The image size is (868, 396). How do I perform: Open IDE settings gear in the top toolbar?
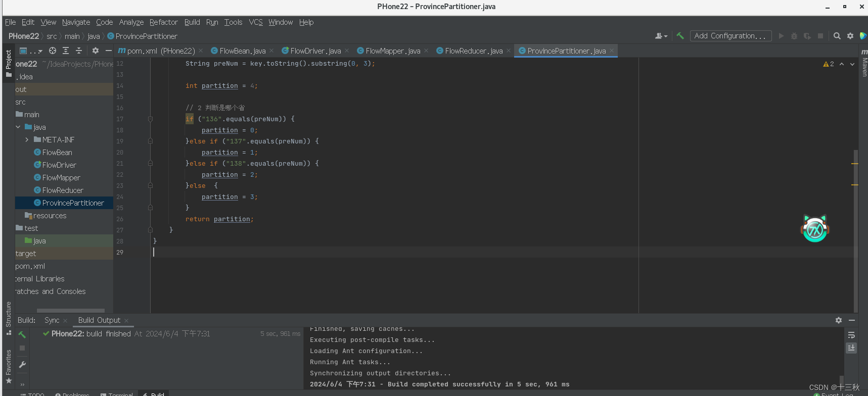point(850,36)
